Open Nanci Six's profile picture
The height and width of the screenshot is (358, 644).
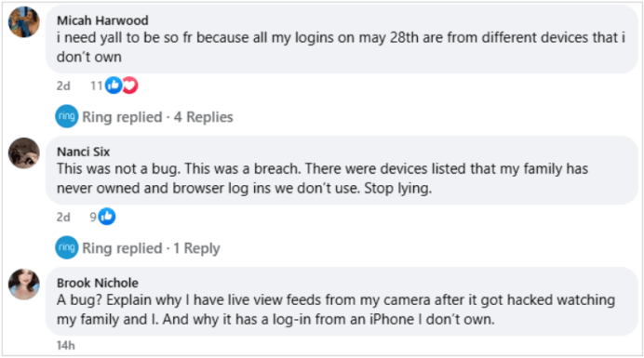[24, 153]
